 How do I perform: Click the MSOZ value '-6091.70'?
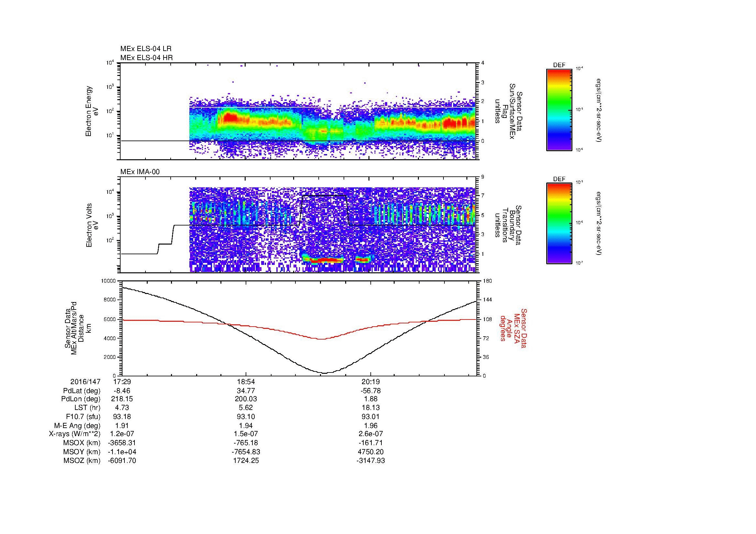coord(122,461)
